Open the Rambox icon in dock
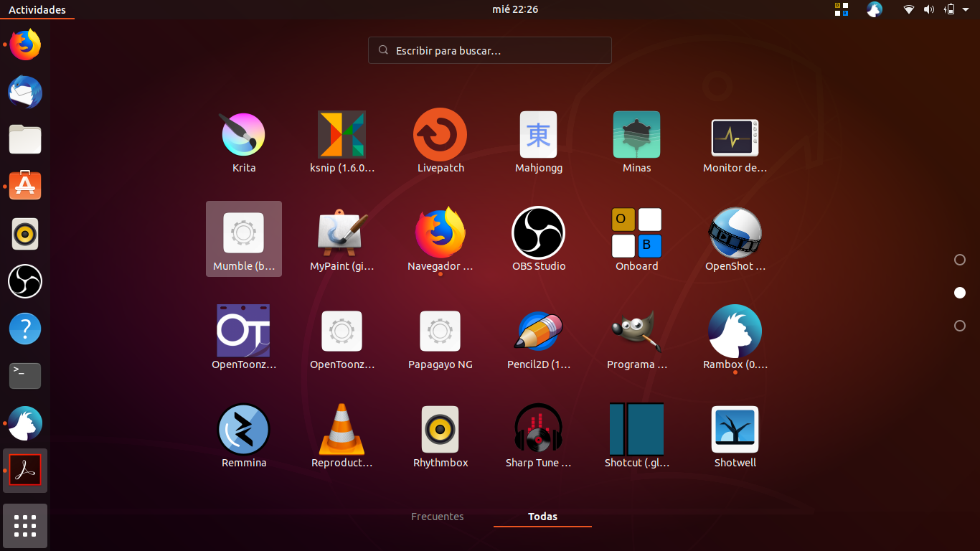Screen dimensions: 980x551 (25, 423)
